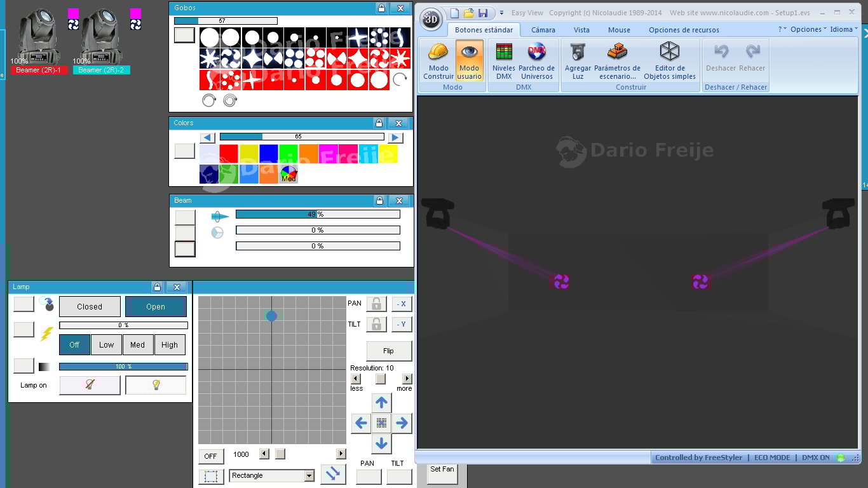868x488 pixels.
Task: Adjust the Gobos slider showing 57
Action: click(226, 21)
